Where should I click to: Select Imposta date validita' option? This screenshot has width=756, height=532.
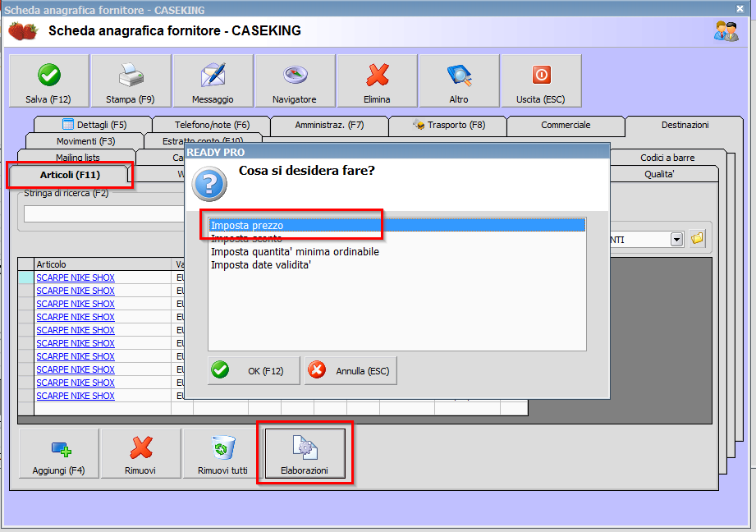pos(396,264)
